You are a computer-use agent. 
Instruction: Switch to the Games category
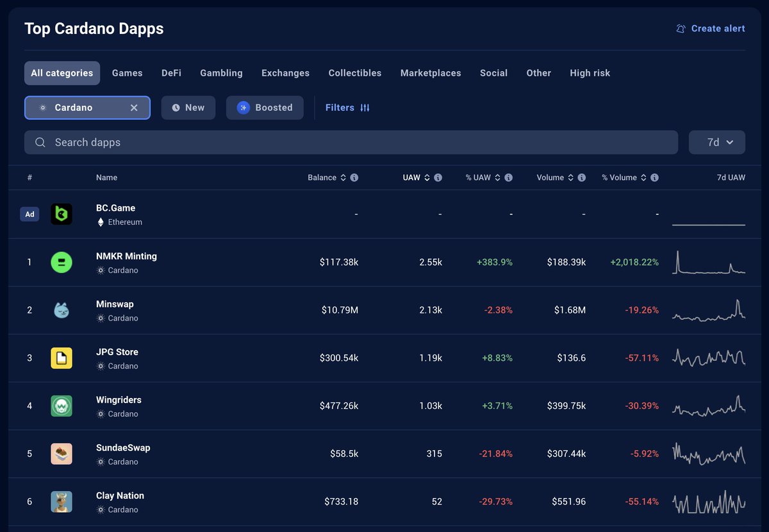point(128,73)
